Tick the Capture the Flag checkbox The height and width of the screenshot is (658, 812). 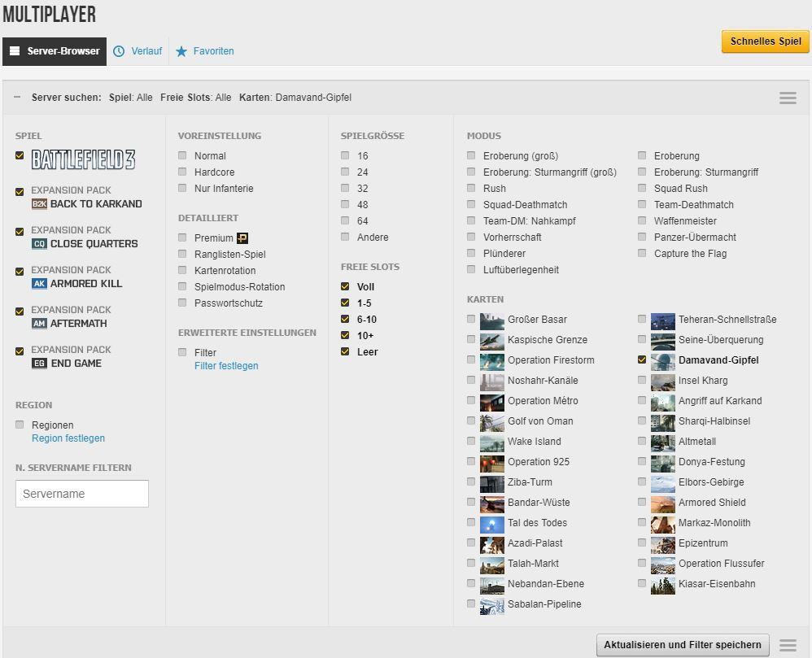pyautogui.click(x=642, y=253)
